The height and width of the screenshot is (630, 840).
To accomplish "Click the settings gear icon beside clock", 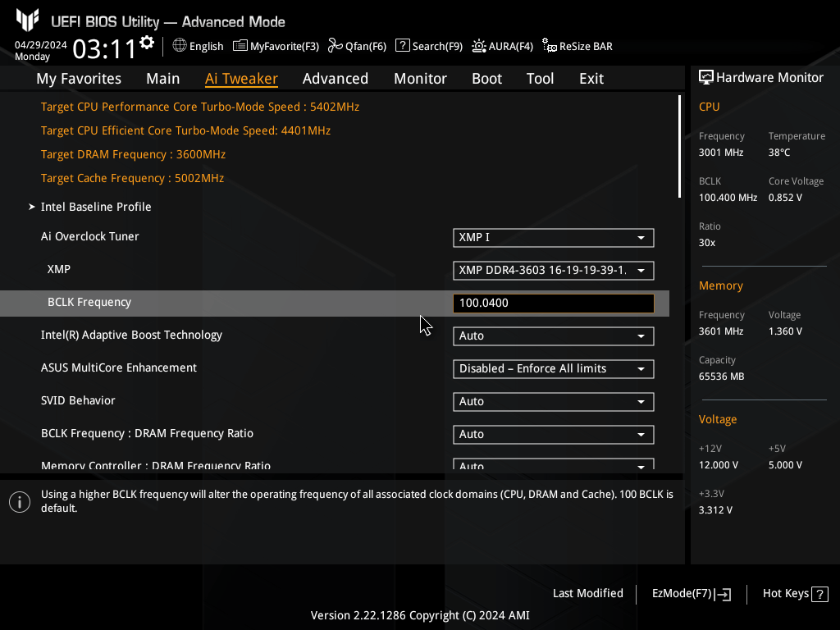I will tap(147, 42).
